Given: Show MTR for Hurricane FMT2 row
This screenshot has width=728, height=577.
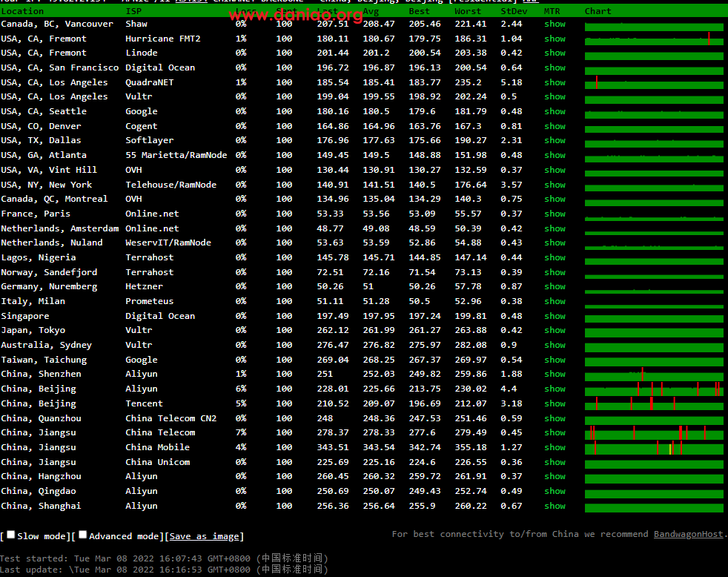Looking at the screenshot, I should click(555, 39).
